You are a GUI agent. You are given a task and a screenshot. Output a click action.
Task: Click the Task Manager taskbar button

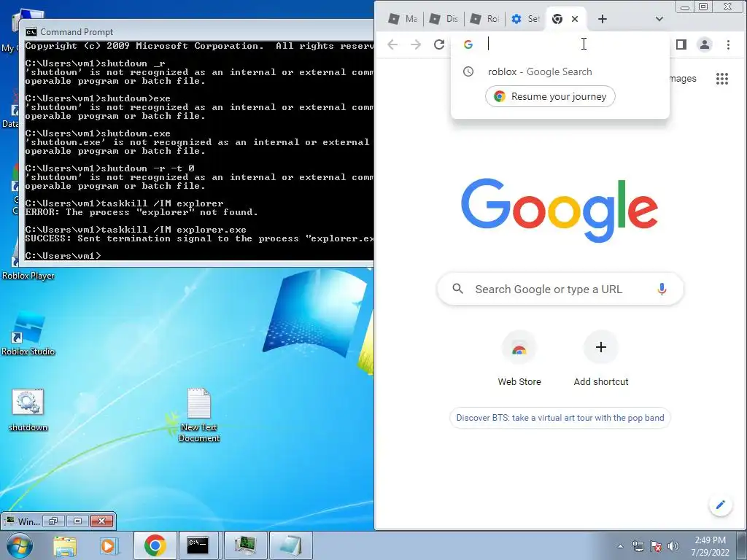click(245, 545)
